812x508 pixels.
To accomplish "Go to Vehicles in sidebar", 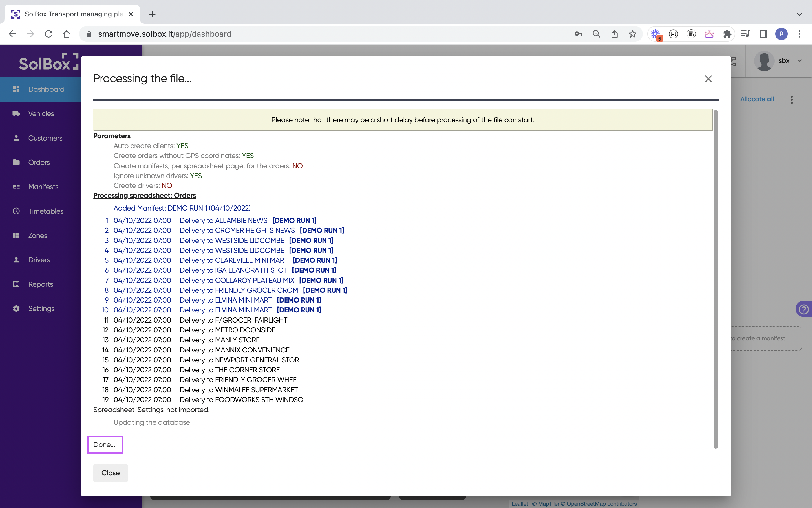I will pos(41,113).
